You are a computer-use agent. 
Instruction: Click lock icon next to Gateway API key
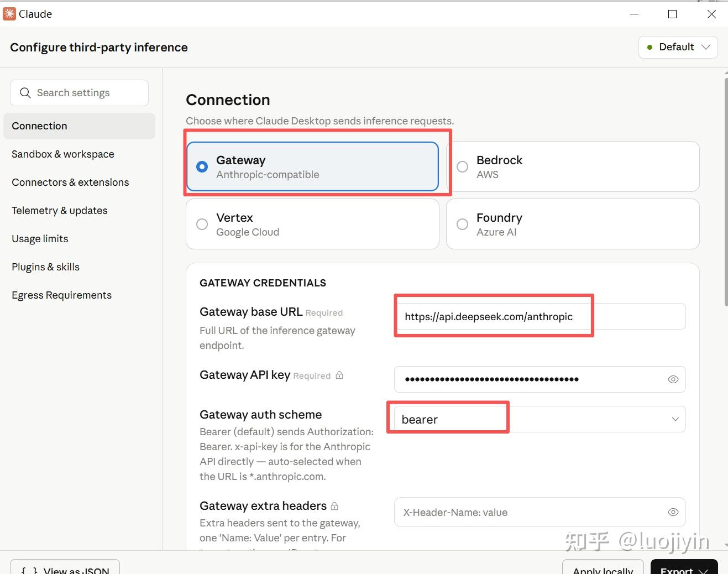[x=339, y=375]
